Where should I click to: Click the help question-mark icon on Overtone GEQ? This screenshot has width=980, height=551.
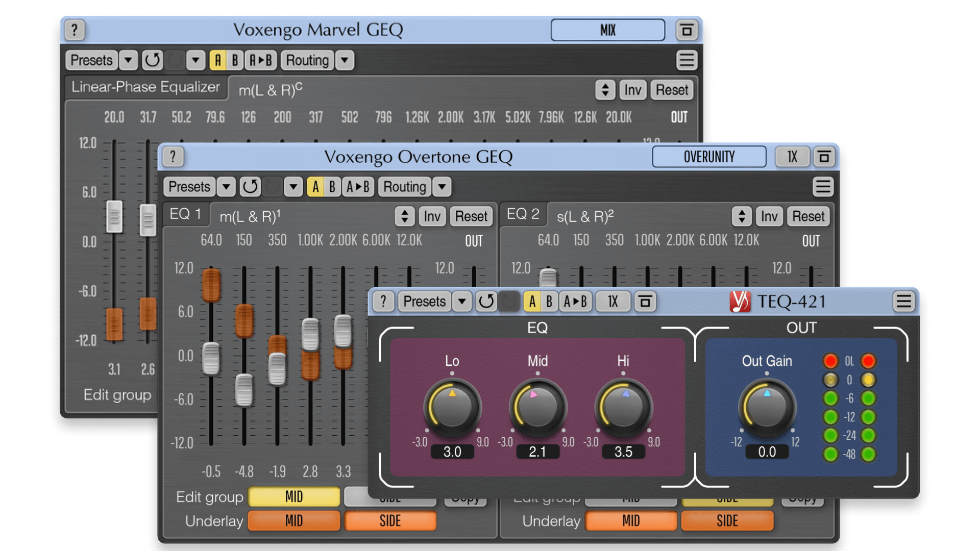[173, 157]
